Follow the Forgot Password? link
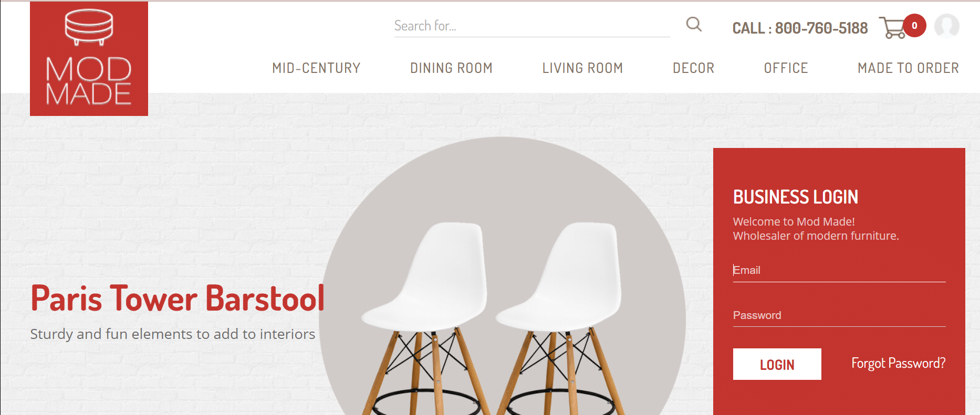980x415 pixels. coord(898,363)
